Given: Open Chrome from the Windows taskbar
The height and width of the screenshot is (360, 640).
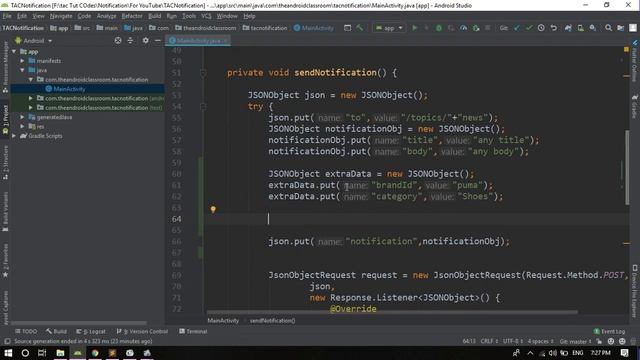Looking at the screenshot, I should [x=95, y=353].
